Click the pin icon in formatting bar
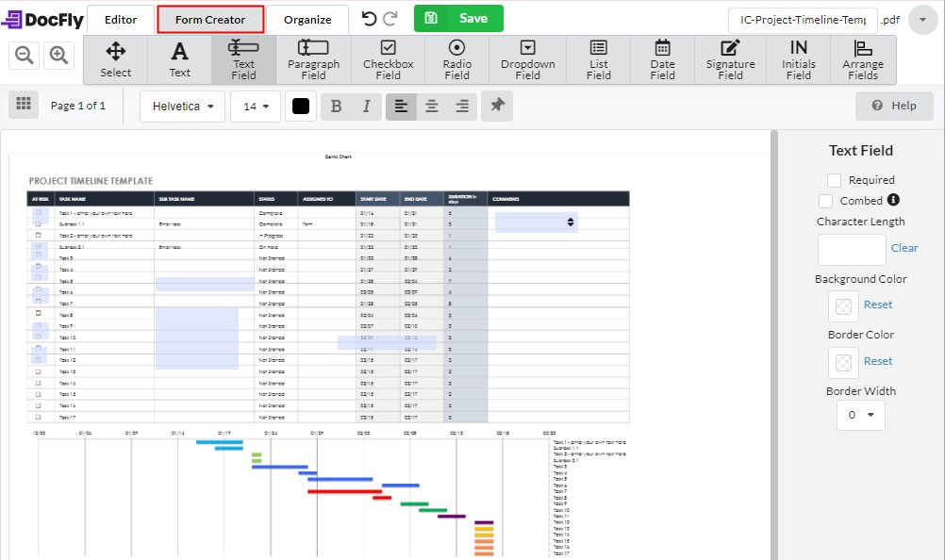This screenshot has height=560, width=945. tap(497, 106)
